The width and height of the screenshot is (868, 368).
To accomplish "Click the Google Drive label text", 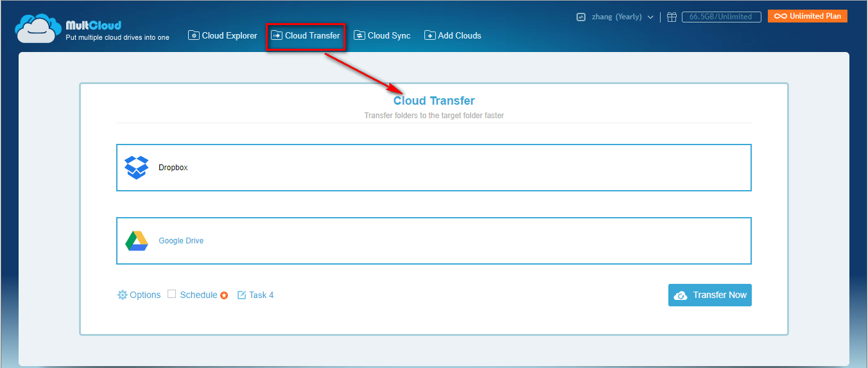I will 181,241.
